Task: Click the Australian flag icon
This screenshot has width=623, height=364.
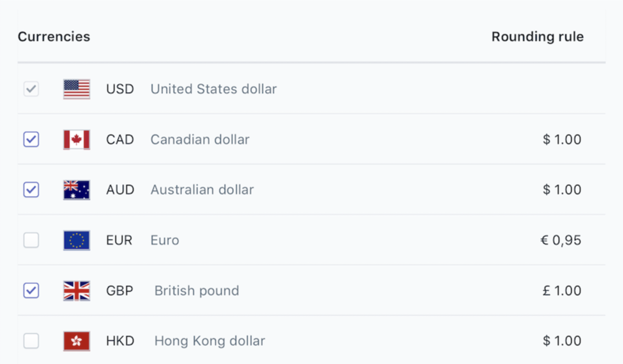Action: point(76,190)
